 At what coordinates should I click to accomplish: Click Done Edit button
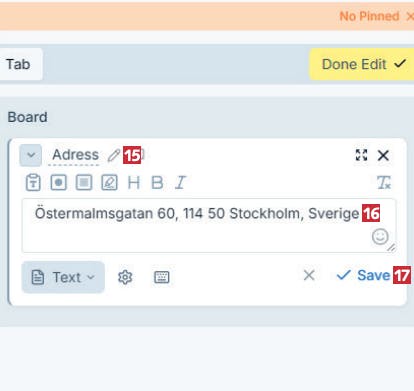click(x=362, y=64)
